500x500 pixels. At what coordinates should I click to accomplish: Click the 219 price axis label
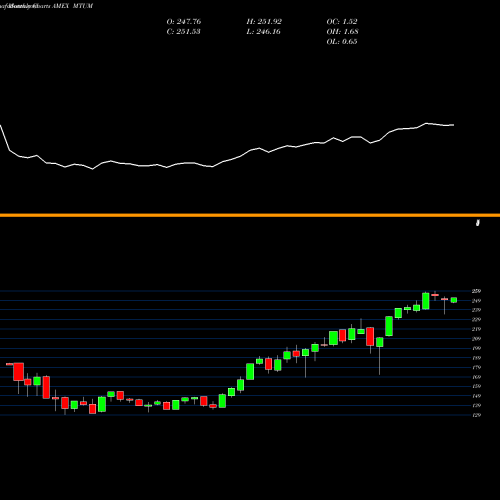click(x=476, y=329)
